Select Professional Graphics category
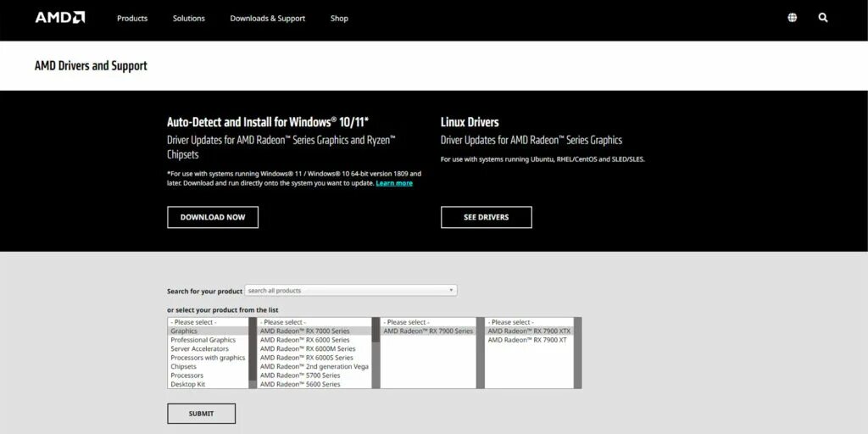The height and width of the screenshot is (434, 868). (x=209, y=340)
